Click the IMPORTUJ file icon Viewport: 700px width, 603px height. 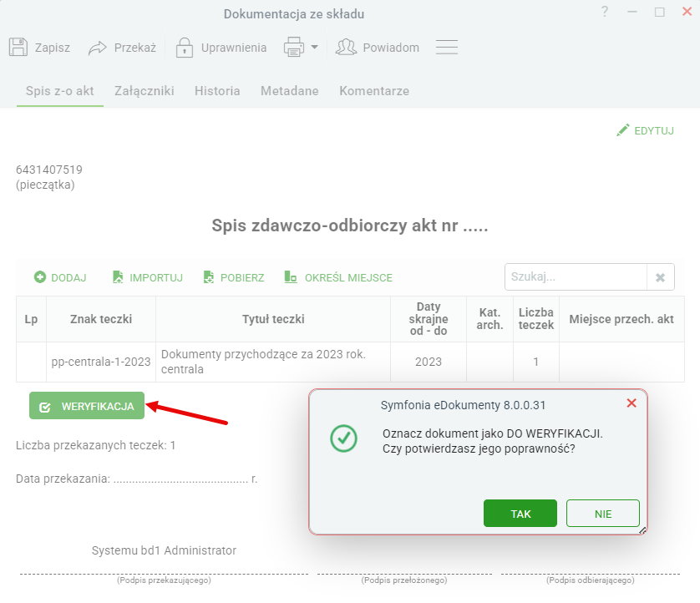click(x=118, y=277)
